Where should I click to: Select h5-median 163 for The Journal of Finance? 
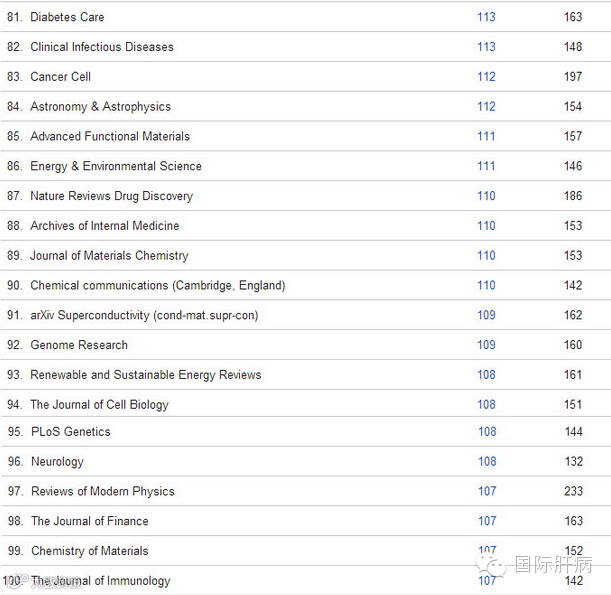(574, 521)
